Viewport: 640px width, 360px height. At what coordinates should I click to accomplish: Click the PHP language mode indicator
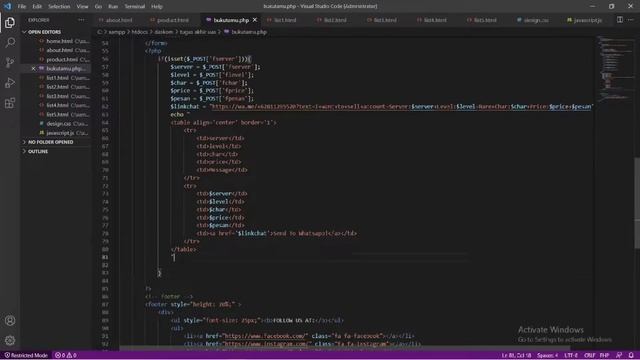(x=604, y=355)
